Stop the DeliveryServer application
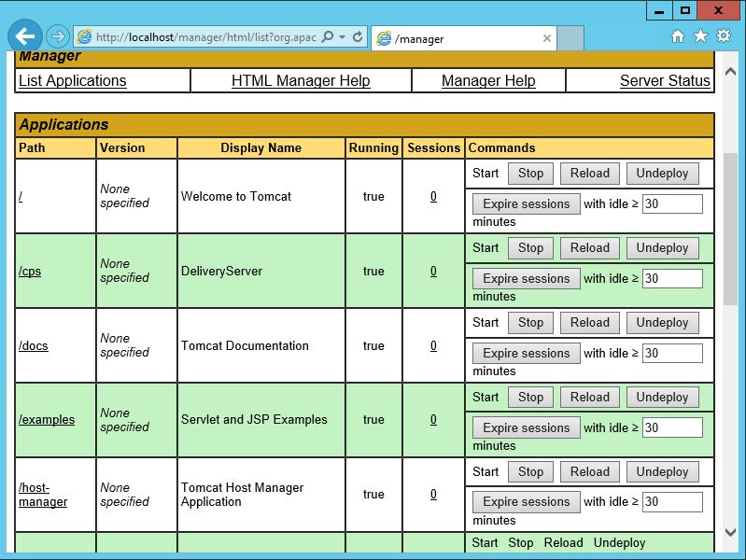The image size is (746, 560). coord(530,248)
